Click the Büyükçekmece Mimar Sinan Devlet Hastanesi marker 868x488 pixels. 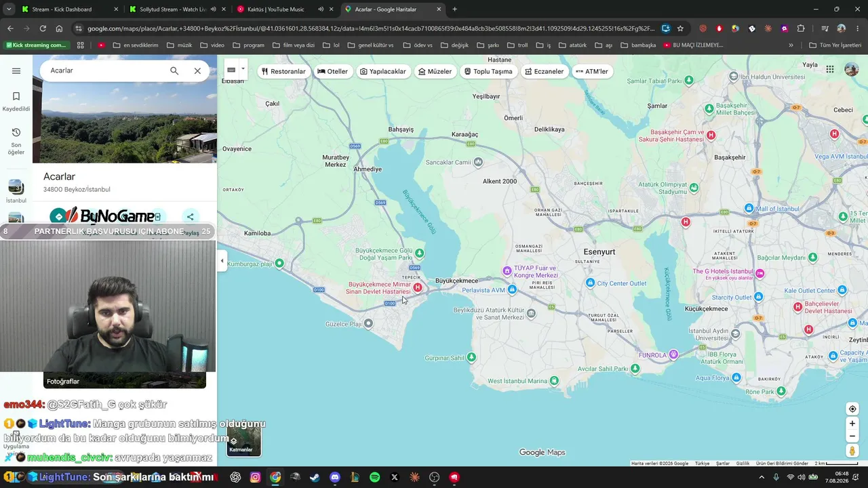coord(418,287)
